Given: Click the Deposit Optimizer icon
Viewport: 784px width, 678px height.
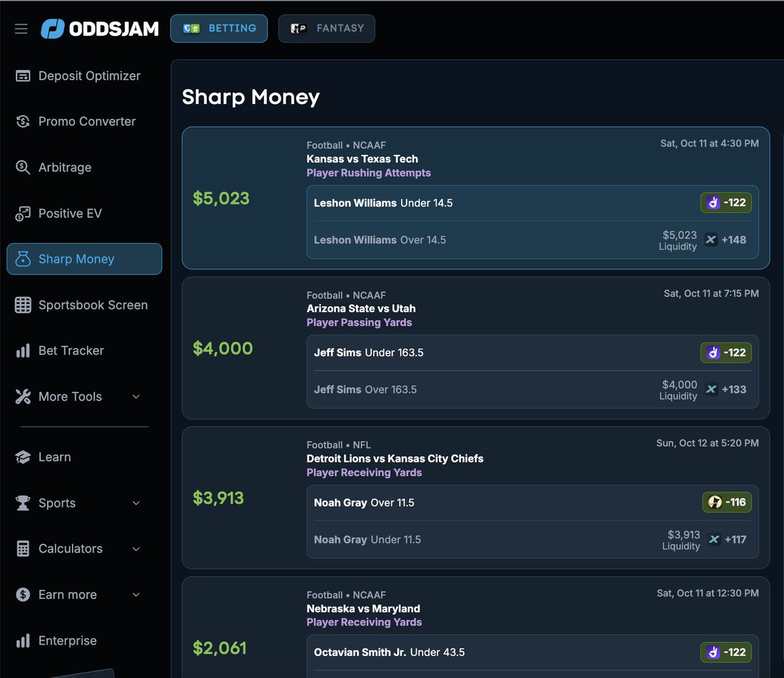Looking at the screenshot, I should click(23, 76).
